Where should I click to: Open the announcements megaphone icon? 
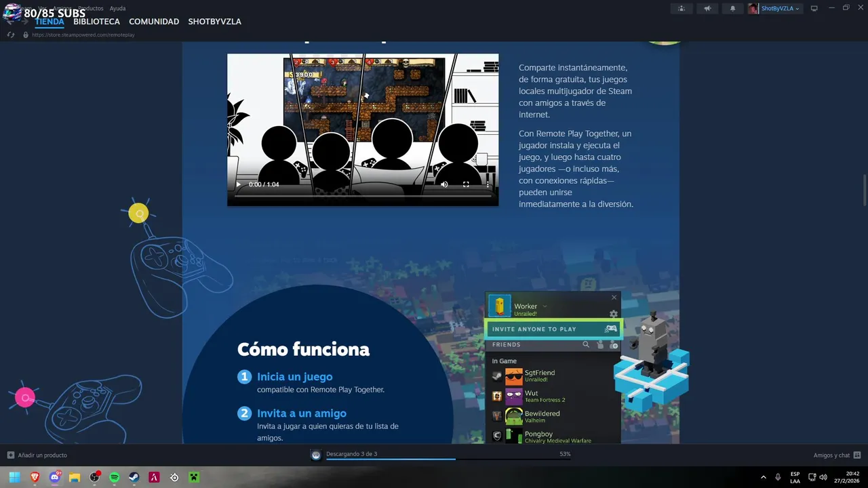pyautogui.click(x=707, y=8)
